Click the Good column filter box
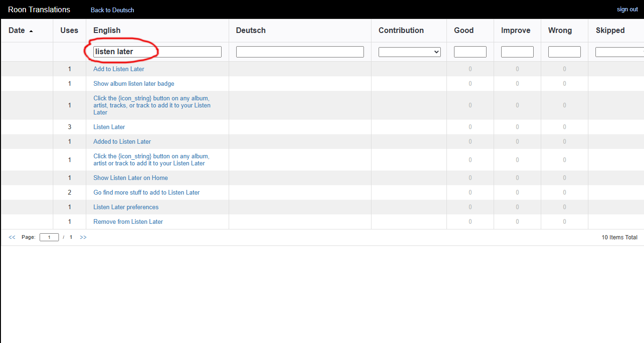The width and height of the screenshot is (644, 343). tap(470, 52)
